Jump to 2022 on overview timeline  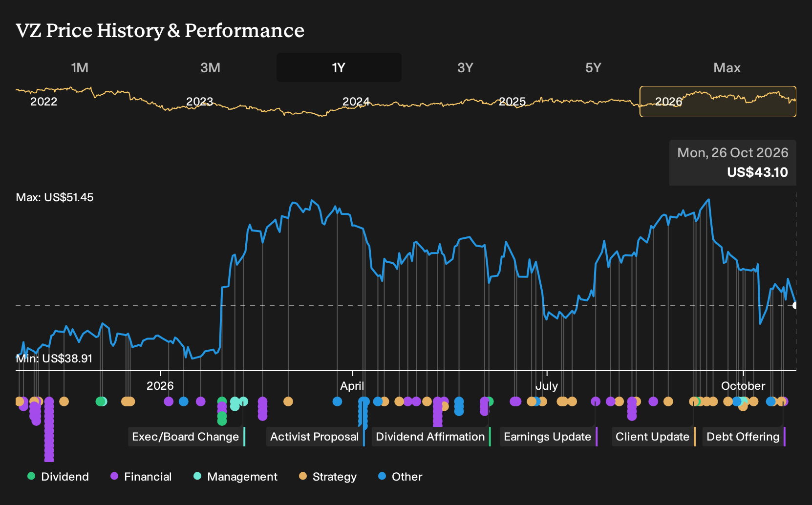coord(43,102)
